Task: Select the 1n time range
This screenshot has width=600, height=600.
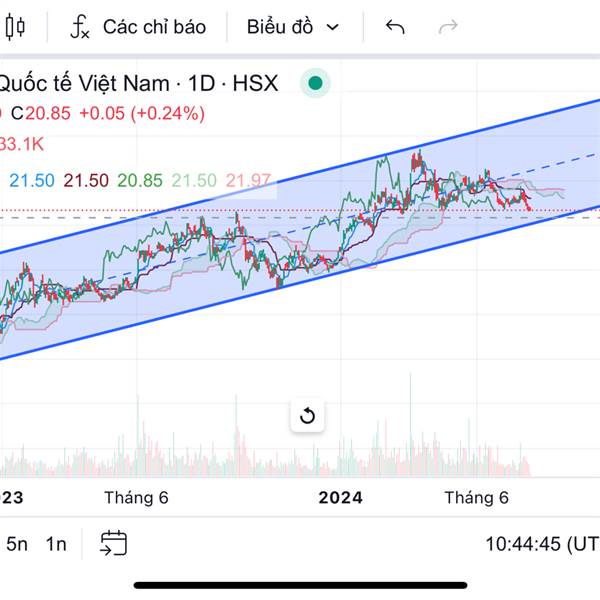Action: pos(56,544)
